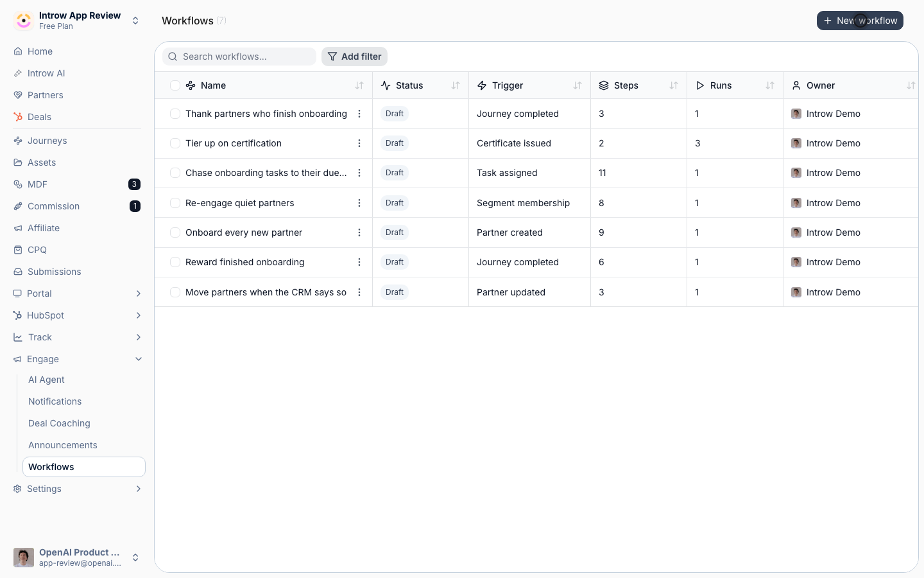Open actions menu for Reward finished onboarding
The image size is (924, 578).
click(x=359, y=262)
